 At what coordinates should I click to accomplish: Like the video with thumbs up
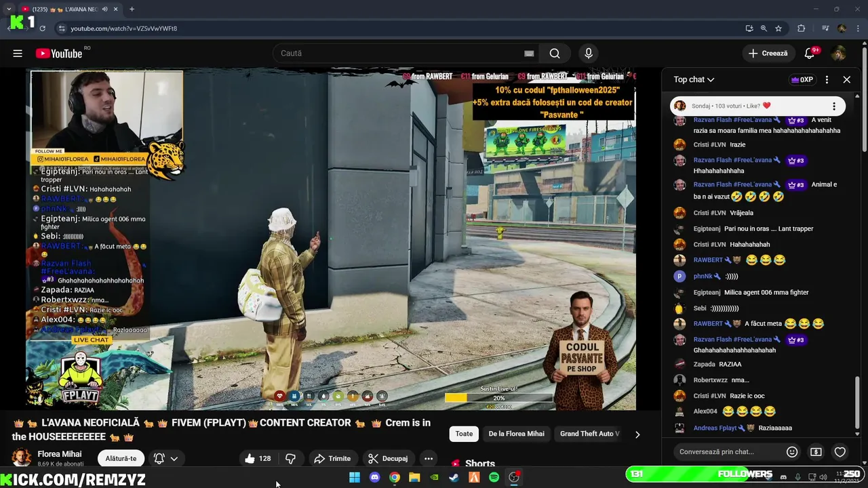point(258,459)
